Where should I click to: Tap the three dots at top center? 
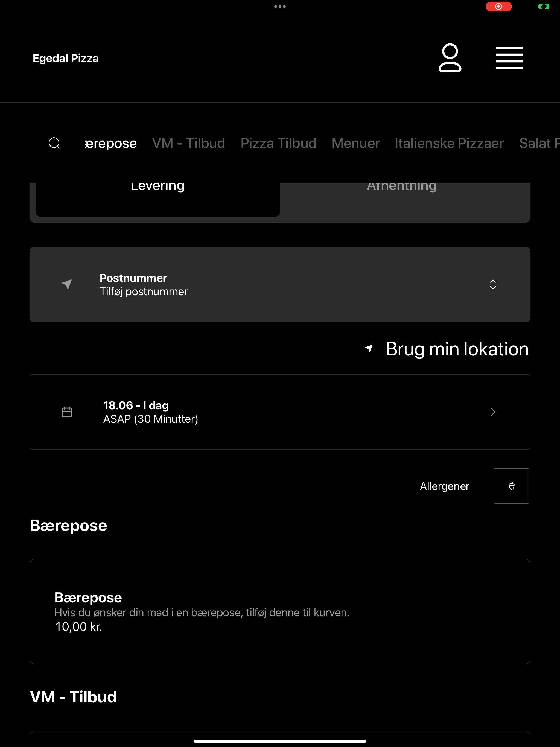tap(280, 6)
